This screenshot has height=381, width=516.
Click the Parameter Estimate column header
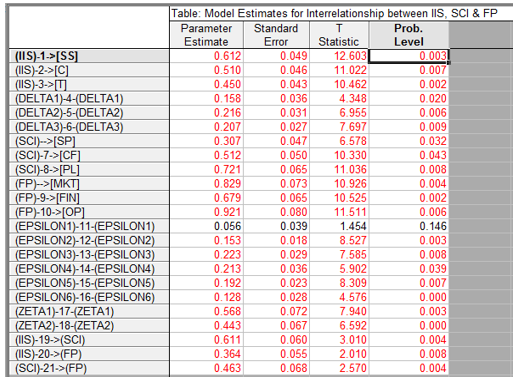point(206,35)
